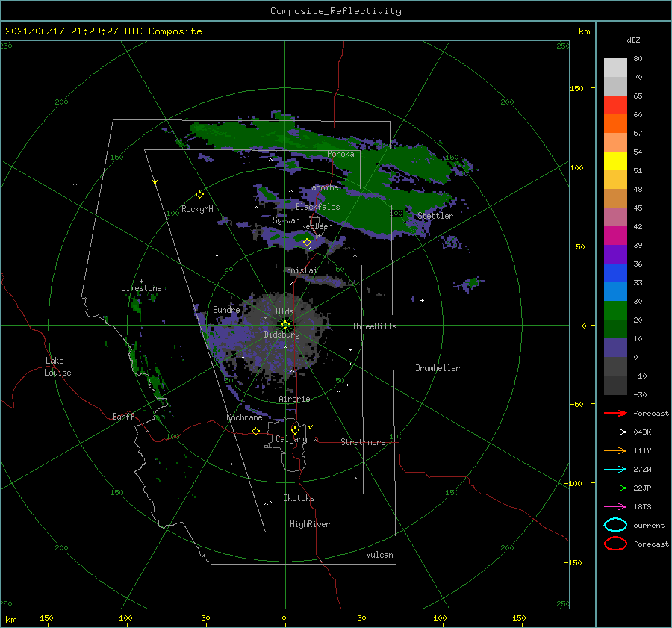
Task: Click the 18TS legend label
Action: tap(642, 507)
